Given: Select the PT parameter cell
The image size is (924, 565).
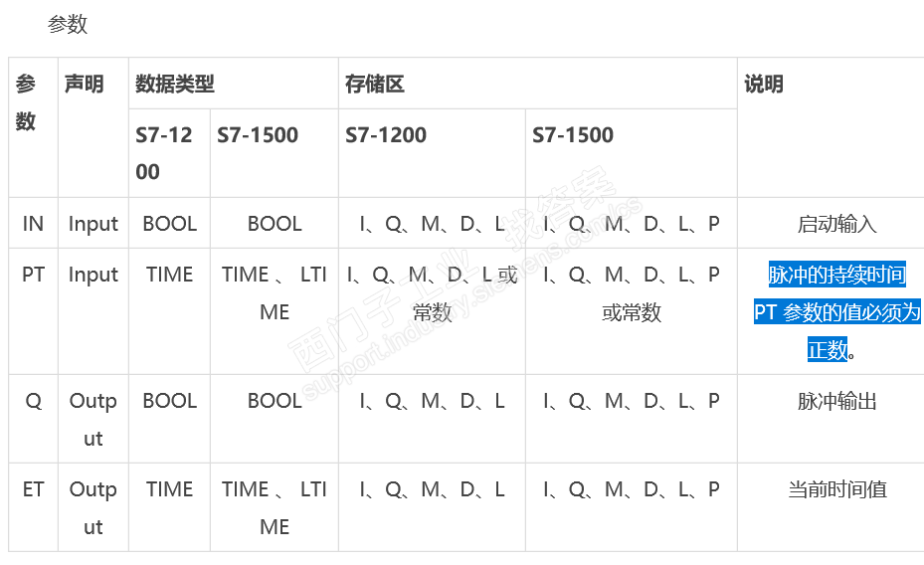Looking at the screenshot, I should tap(33, 275).
